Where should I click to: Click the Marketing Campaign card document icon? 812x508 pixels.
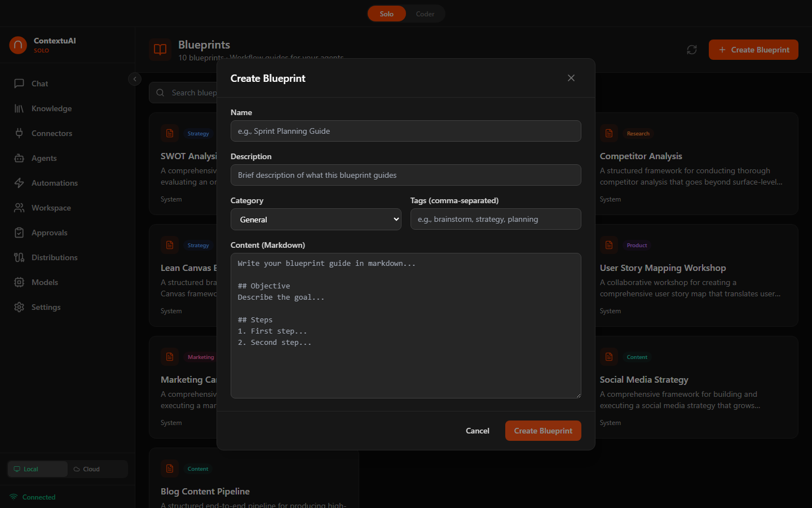click(x=170, y=357)
